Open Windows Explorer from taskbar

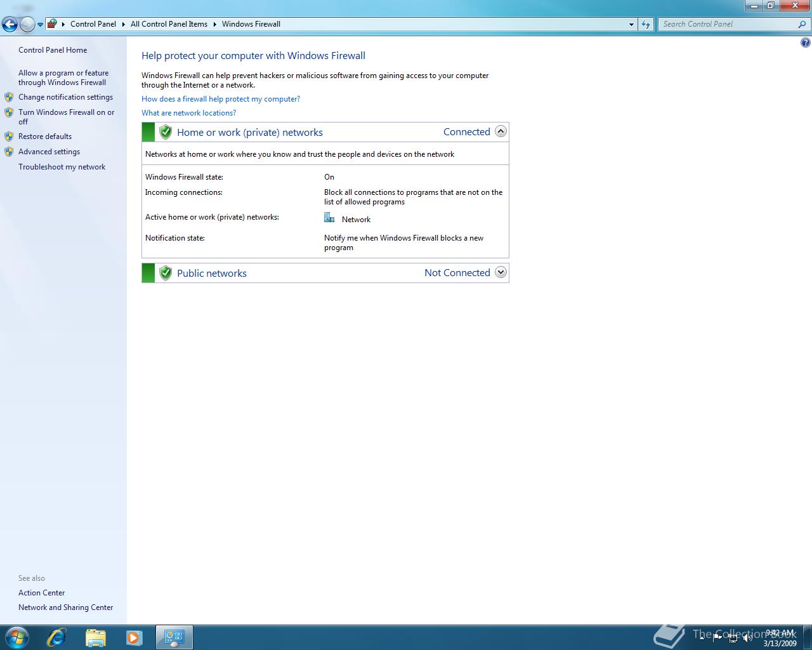tap(95, 637)
